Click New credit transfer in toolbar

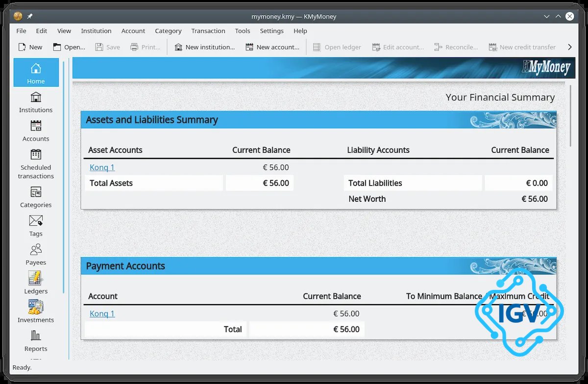(522, 47)
